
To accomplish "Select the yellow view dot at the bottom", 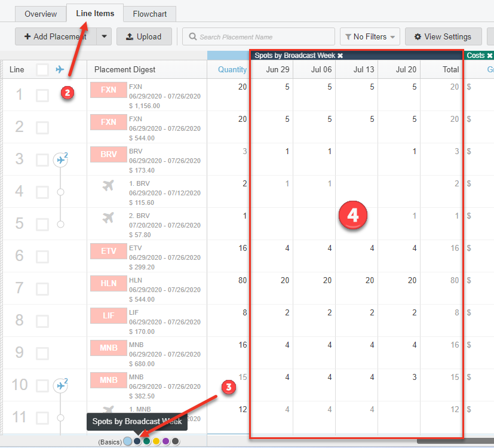I will [156, 441].
